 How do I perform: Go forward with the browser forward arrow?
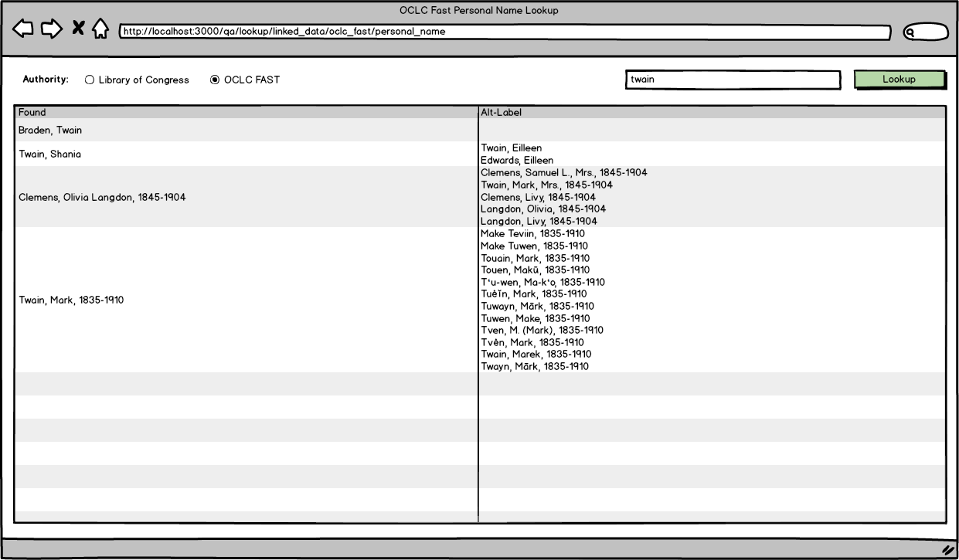click(x=52, y=29)
